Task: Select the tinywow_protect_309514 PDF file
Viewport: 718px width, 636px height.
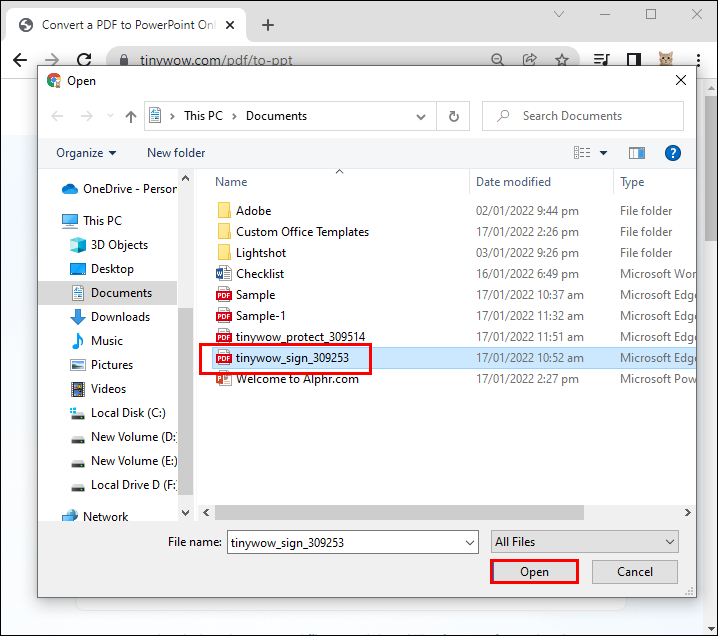Action: click(x=290, y=337)
